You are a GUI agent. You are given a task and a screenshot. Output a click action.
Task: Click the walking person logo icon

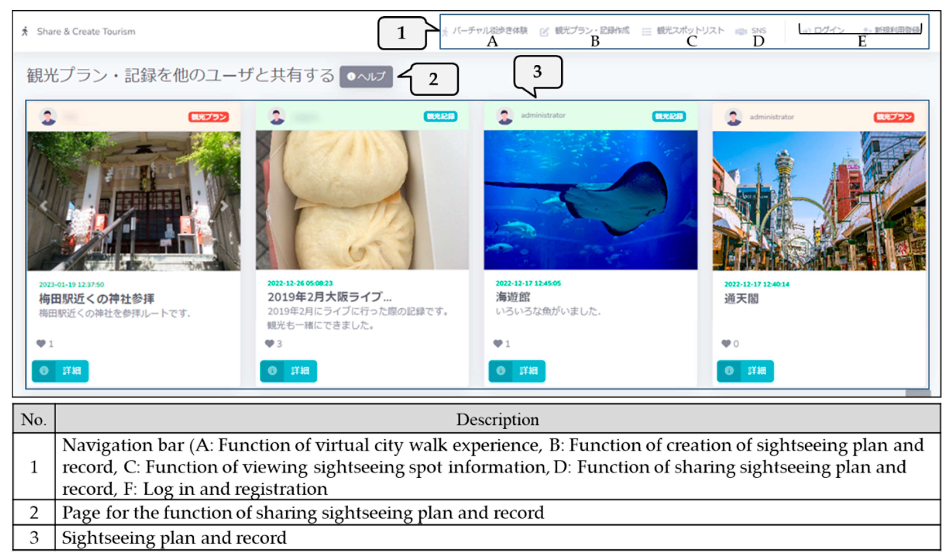coord(25,31)
